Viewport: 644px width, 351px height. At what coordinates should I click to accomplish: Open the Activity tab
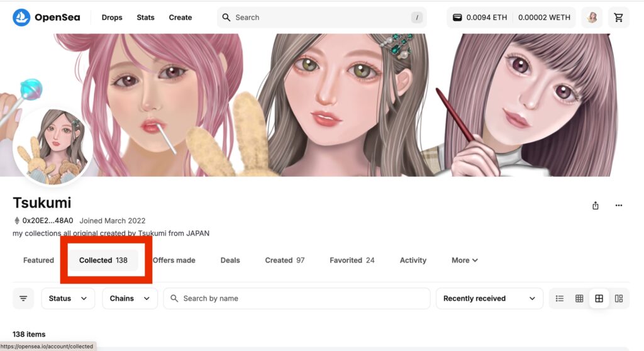point(413,260)
